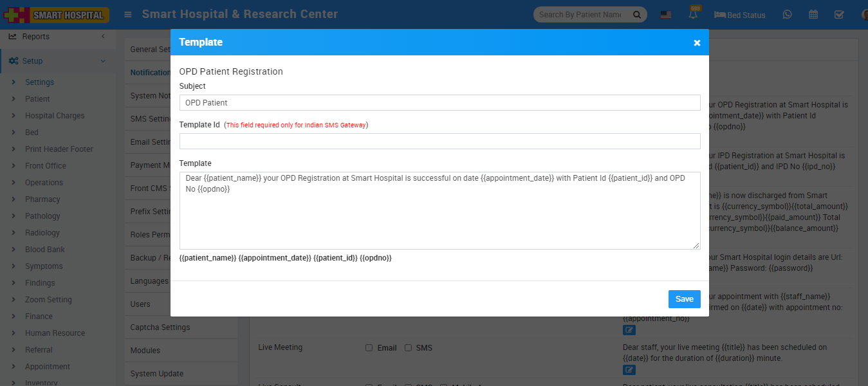Open Zoom Setting item
The image size is (868, 386).
coord(48,300)
